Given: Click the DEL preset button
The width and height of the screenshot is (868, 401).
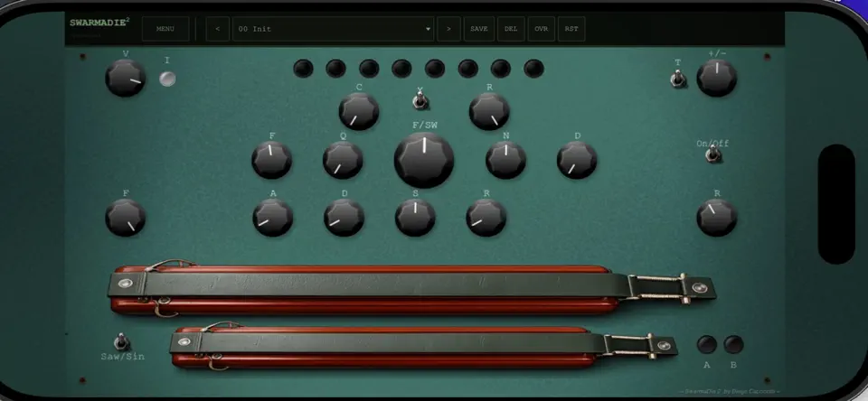Looking at the screenshot, I should click(x=511, y=29).
